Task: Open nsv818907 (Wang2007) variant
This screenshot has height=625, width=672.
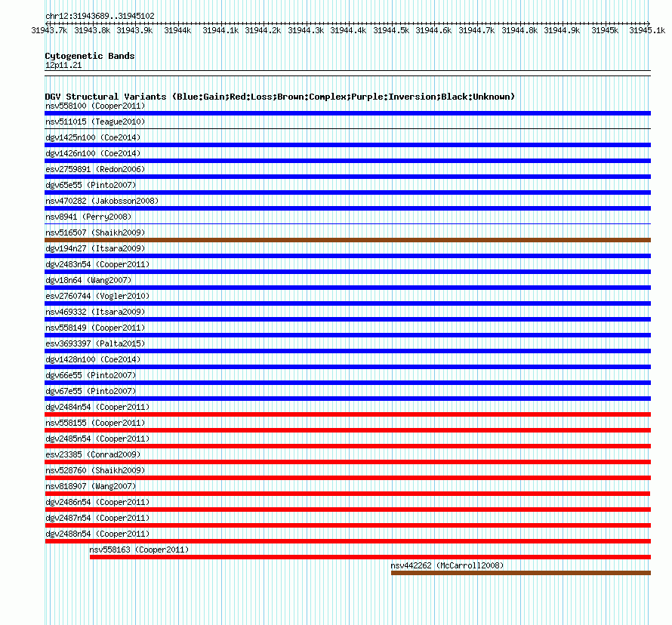Action: [91, 486]
